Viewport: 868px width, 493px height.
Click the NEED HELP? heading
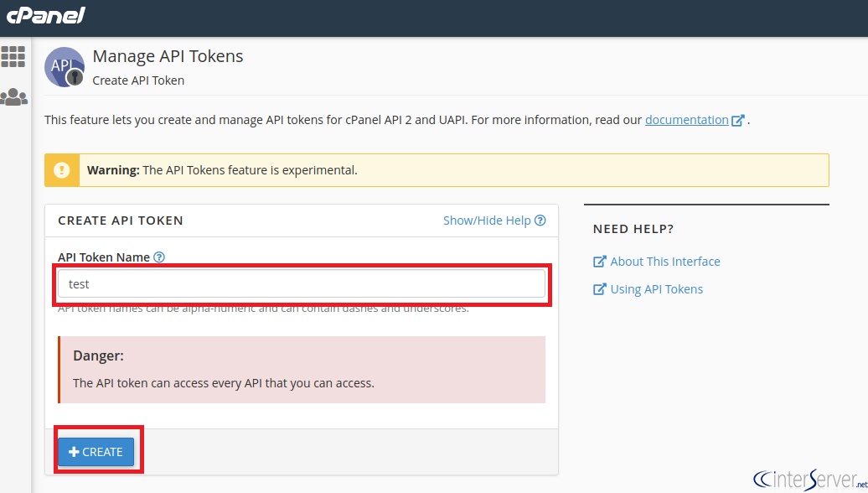tap(633, 229)
